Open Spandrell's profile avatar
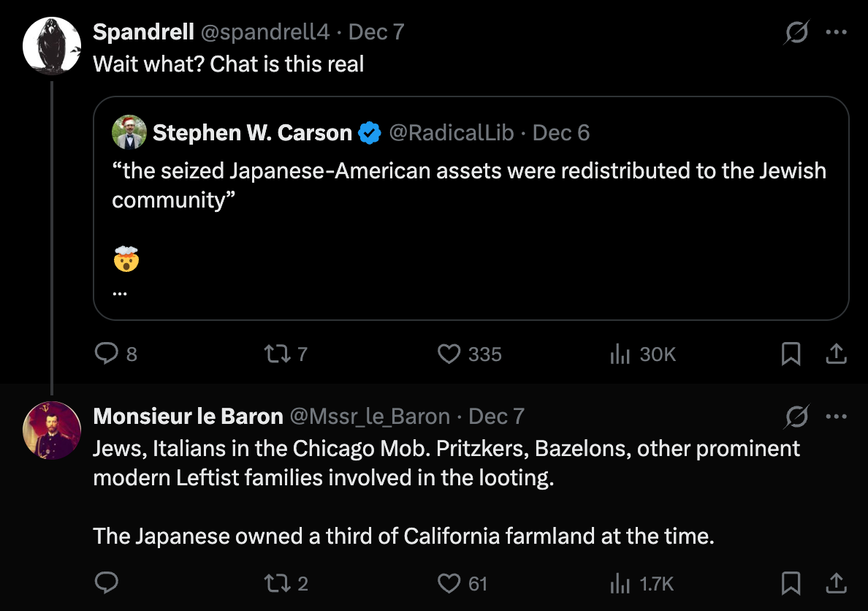Screen dimensions: 868x611 [51, 45]
